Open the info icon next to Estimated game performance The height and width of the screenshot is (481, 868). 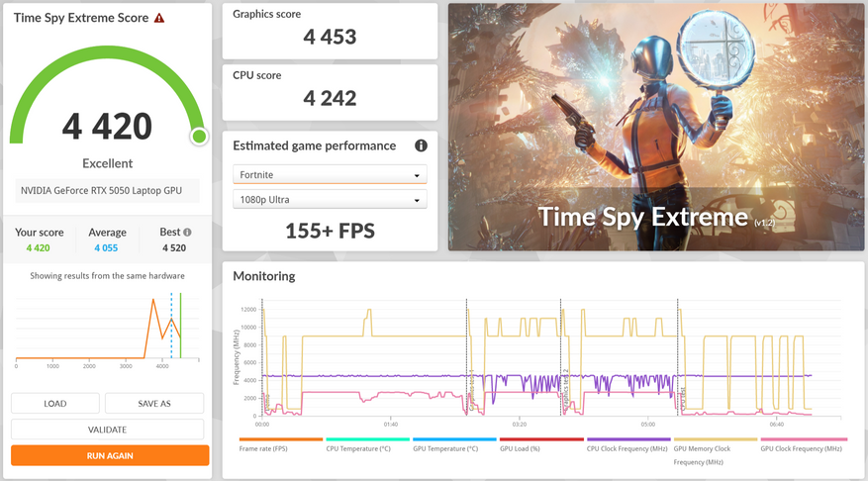pyautogui.click(x=422, y=145)
